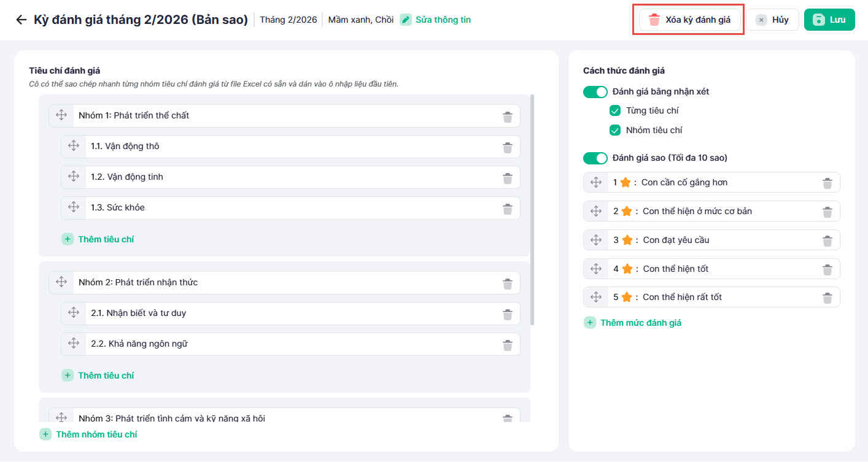Add a rating level via Thêm mức đánh giá
Image resolution: width=868 pixels, height=462 pixels.
pos(633,323)
